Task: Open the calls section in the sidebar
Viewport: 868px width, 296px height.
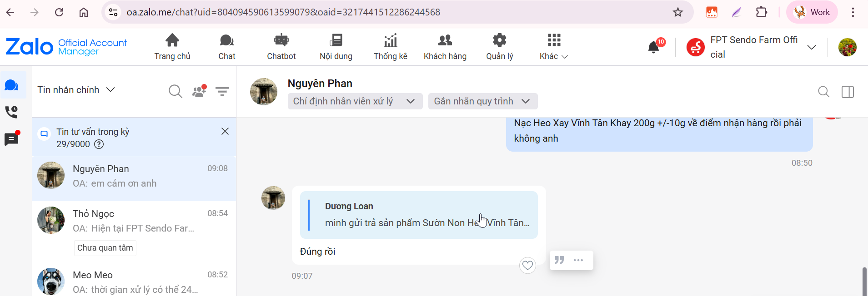Action: coord(11,112)
